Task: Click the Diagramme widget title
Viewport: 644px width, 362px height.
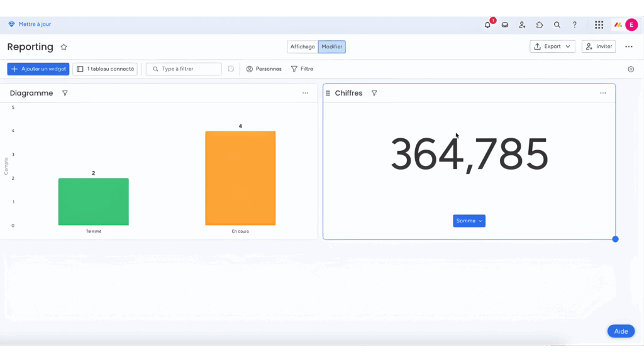Action: [31, 93]
